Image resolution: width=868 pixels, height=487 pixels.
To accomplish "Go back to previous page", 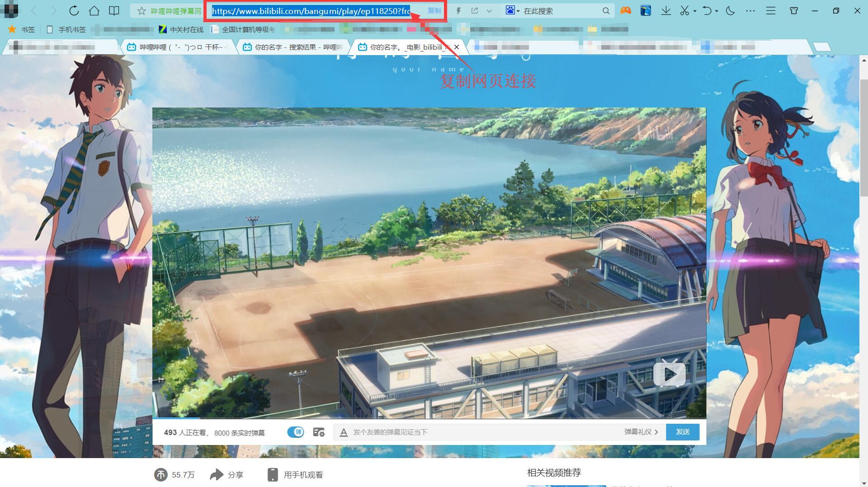I will pos(34,10).
